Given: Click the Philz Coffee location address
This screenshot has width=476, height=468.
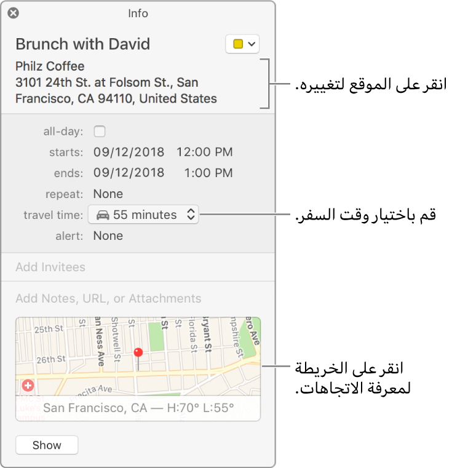Looking at the screenshot, I should tap(116, 82).
